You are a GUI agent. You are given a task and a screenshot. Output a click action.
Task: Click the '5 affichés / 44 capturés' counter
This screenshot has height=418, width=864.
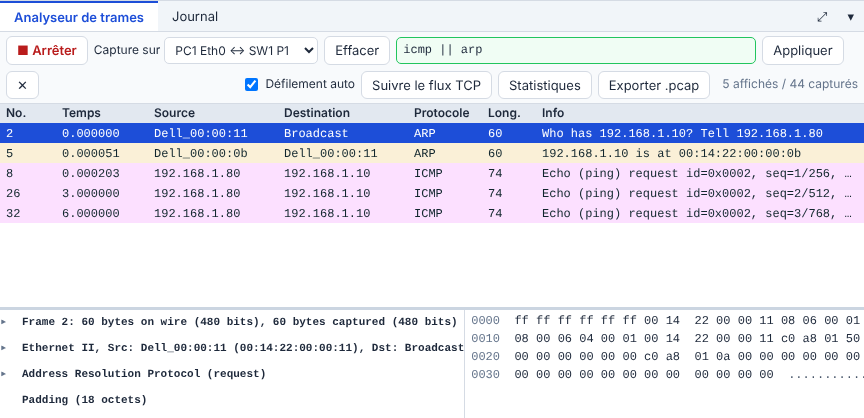point(790,84)
